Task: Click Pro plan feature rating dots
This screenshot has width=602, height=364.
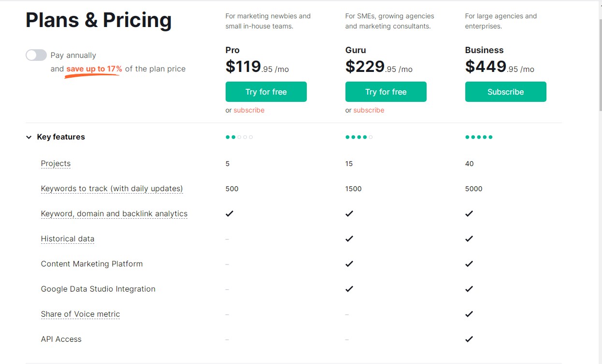Action: pos(239,137)
